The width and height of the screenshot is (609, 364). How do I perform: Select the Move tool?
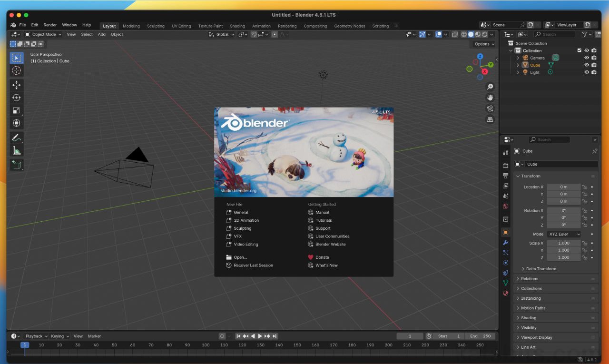click(17, 85)
